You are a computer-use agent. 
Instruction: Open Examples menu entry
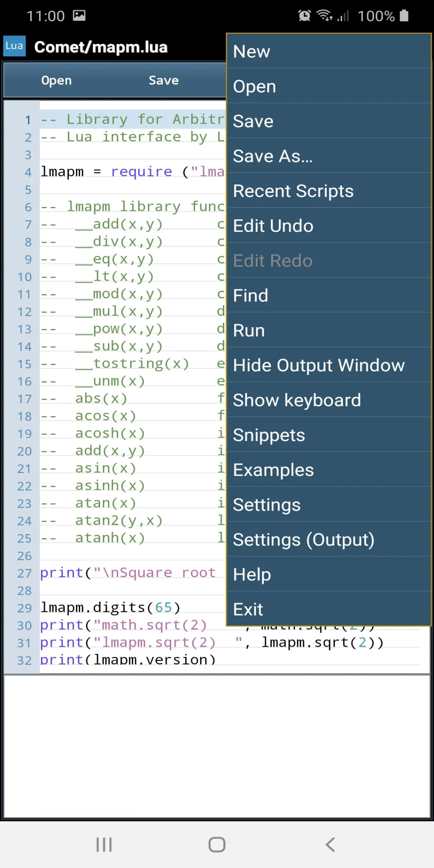click(x=329, y=469)
